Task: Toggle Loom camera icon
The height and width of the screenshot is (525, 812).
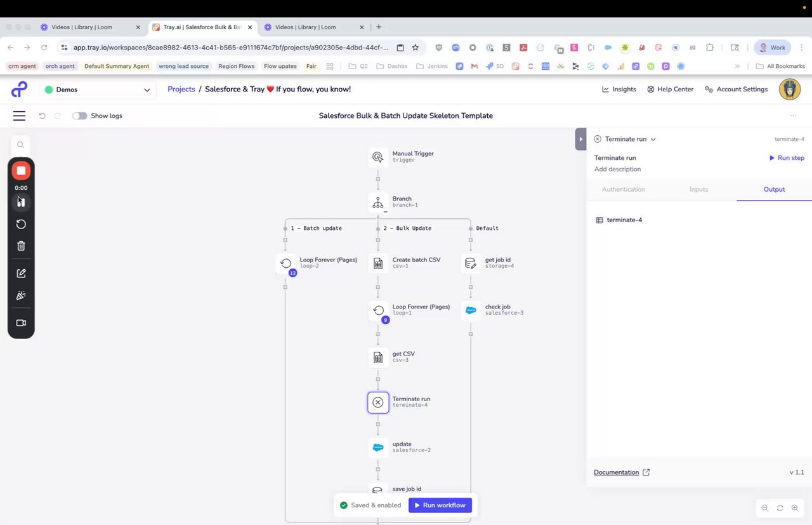Action: (21, 323)
